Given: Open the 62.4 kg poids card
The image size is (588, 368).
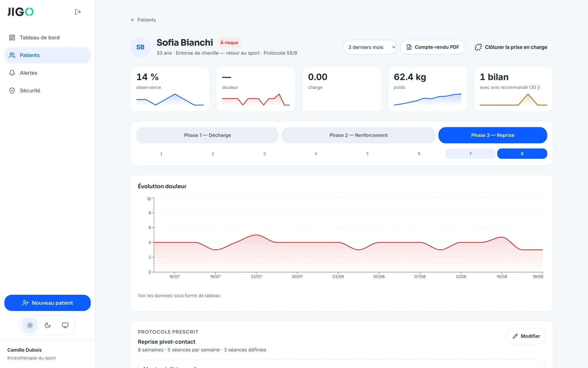Looking at the screenshot, I should (x=428, y=89).
